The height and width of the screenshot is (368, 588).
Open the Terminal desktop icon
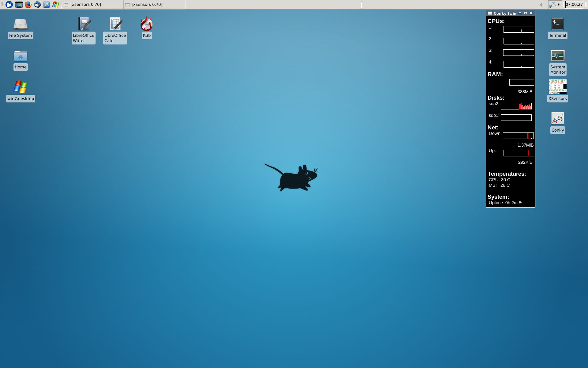(x=557, y=24)
